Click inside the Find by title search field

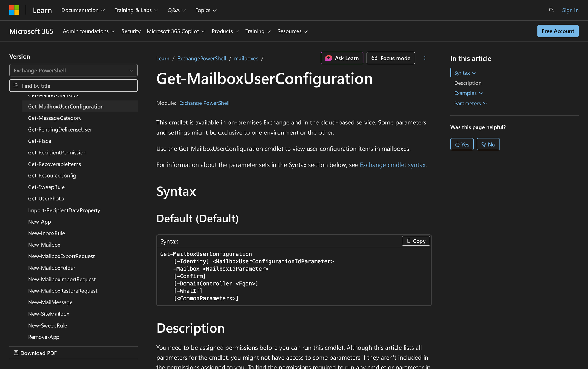click(73, 85)
